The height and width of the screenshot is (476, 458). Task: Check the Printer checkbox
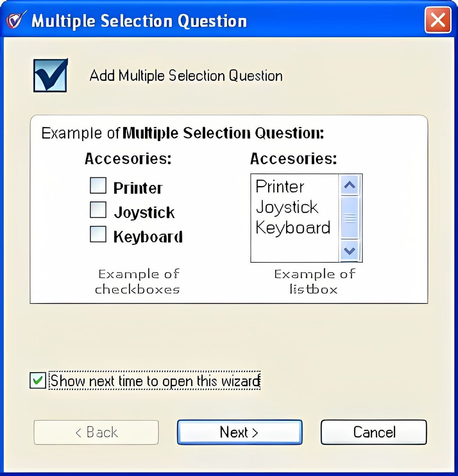(x=98, y=185)
